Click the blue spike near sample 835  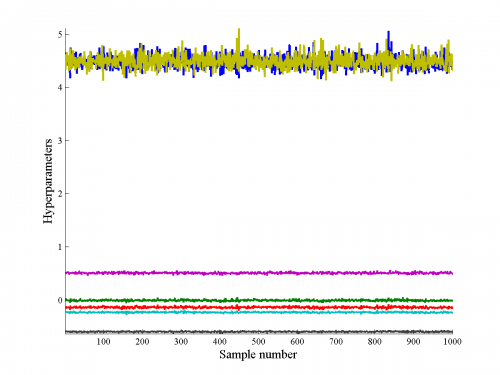click(x=388, y=42)
